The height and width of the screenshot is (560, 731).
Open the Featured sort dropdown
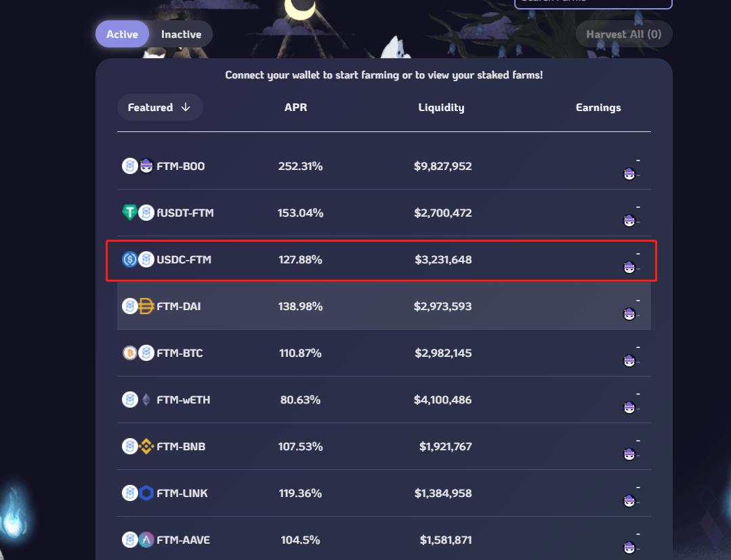coord(160,107)
